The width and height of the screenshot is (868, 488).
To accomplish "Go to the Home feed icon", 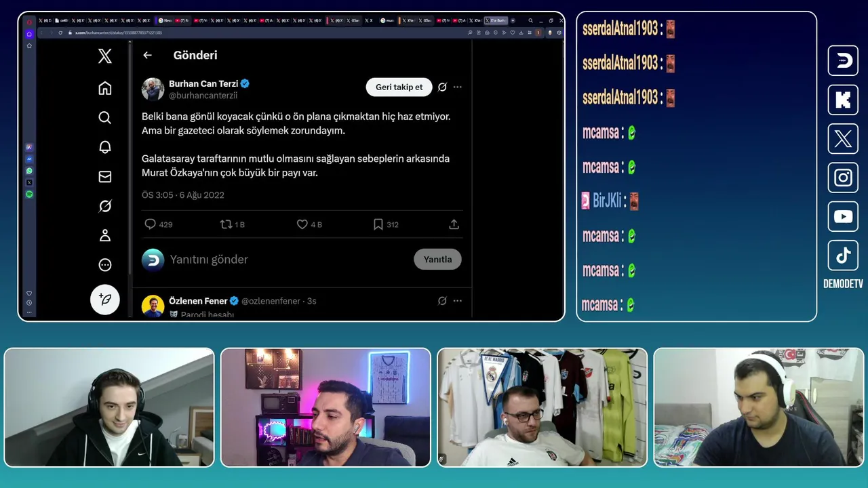I will (x=105, y=88).
